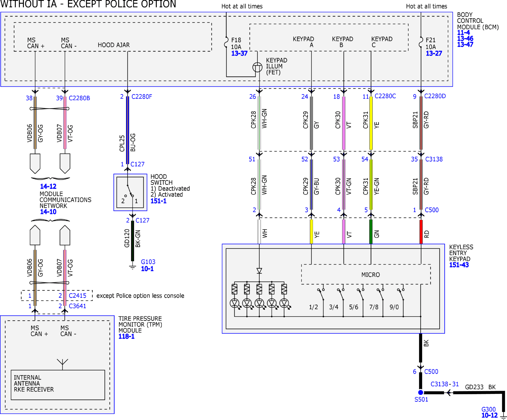
Task: Open TPM module reference 118-1
Action: (126, 336)
